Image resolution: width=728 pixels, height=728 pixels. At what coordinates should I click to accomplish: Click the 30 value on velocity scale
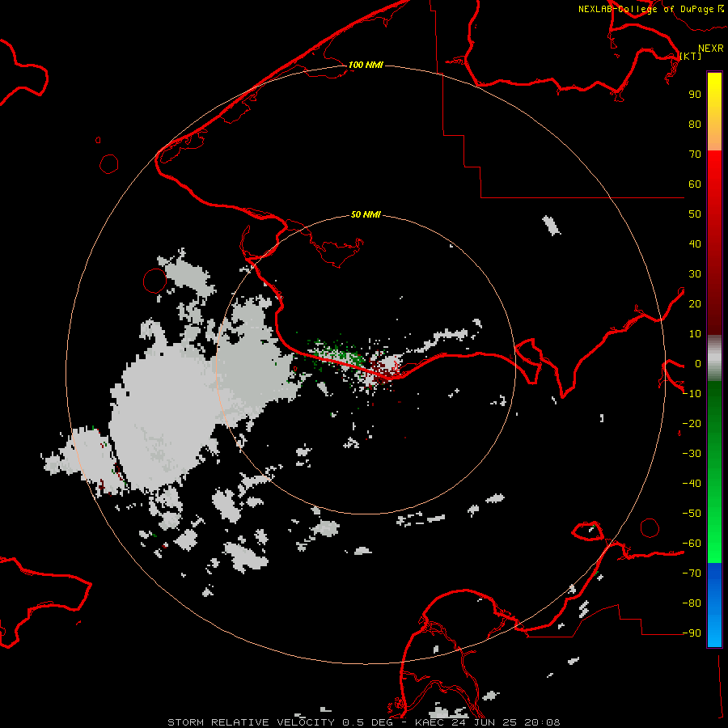pyautogui.click(x=695, y=274)
